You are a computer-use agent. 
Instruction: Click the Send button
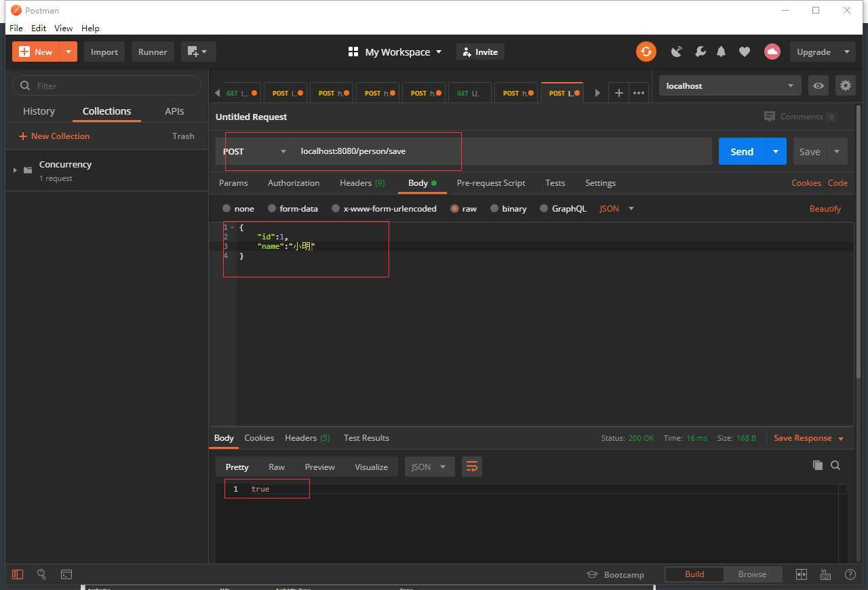coord(742,151)
